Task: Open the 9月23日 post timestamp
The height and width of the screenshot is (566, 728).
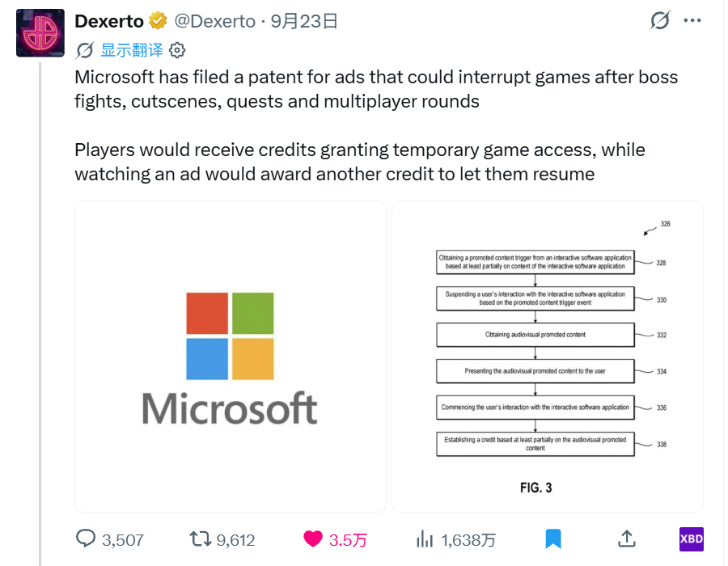Action: point(304,21)
